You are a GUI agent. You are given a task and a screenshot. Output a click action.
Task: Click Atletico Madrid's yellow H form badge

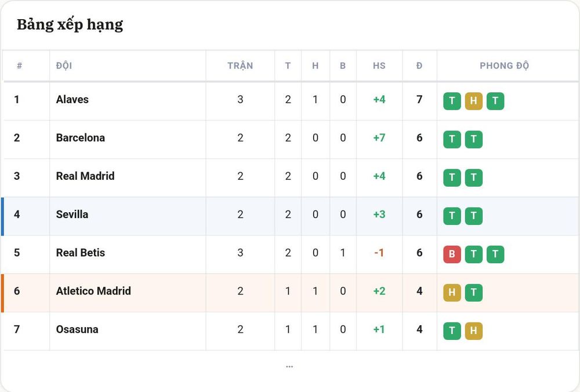452,292
